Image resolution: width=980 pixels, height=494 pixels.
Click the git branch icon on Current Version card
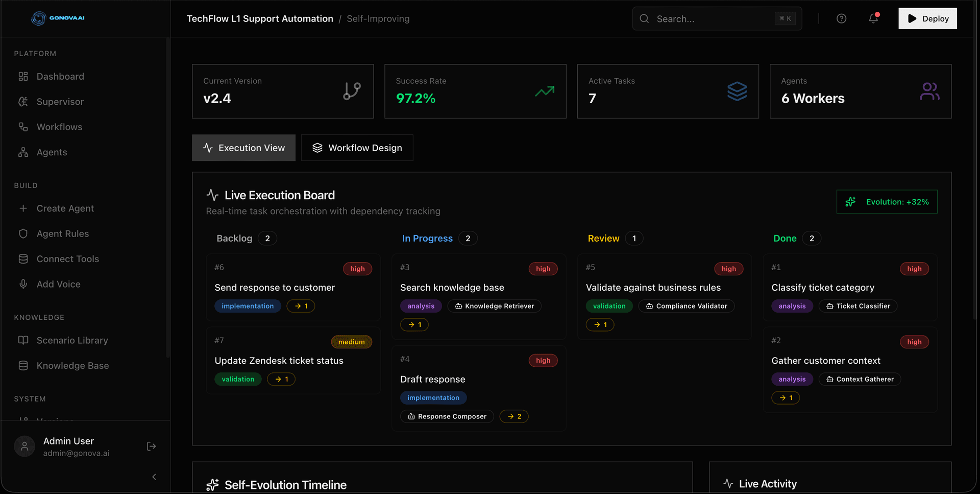click(352, 91)
